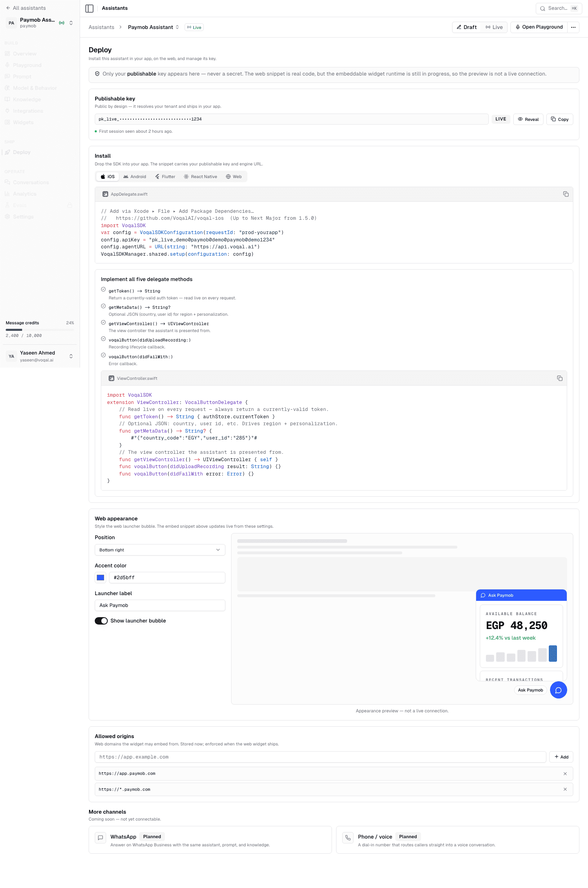Viewport: 588px width, 888px height.
Task: Click the Message credits progress bar
Action: (40, 329)
